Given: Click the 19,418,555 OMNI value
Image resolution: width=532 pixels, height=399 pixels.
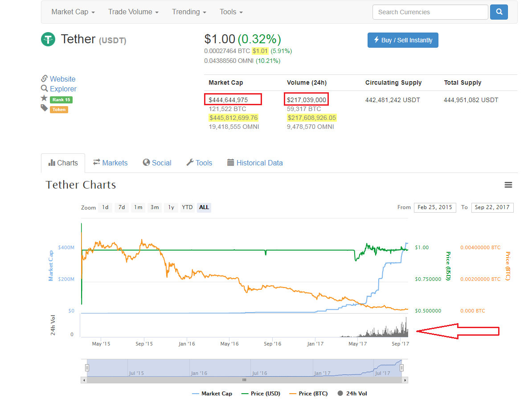Looking at the screenshot, I should (x=234, y=127).
